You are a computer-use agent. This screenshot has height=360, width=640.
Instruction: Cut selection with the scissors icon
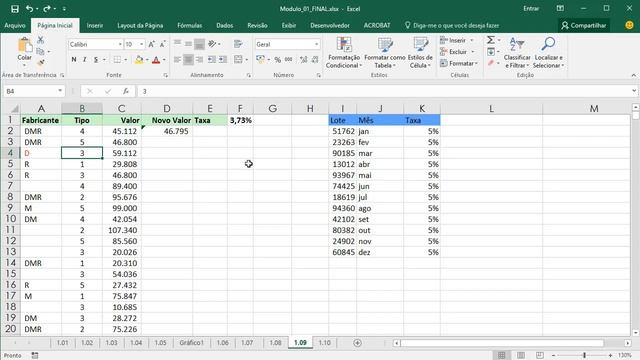pos(40,40)
